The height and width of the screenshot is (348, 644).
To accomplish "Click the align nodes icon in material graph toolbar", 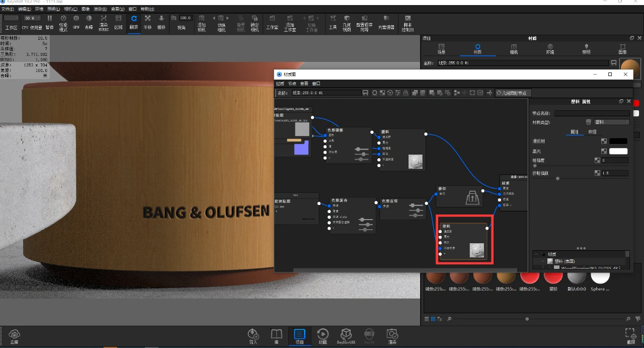I will [457, 93].
